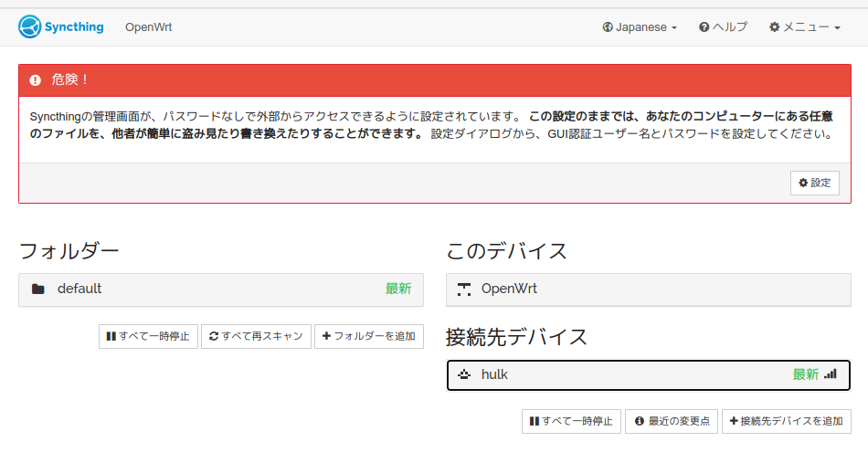Expand the default folder row

(221, 289)
